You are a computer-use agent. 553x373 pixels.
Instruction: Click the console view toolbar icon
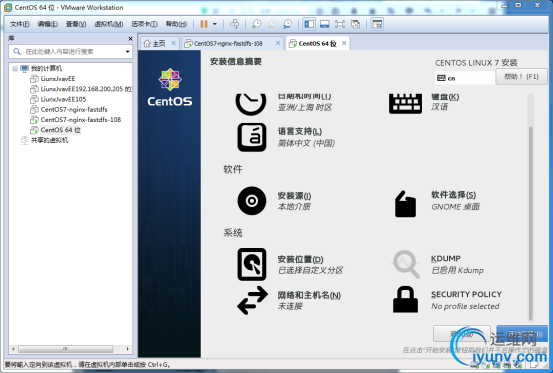[x=377, y=24]
